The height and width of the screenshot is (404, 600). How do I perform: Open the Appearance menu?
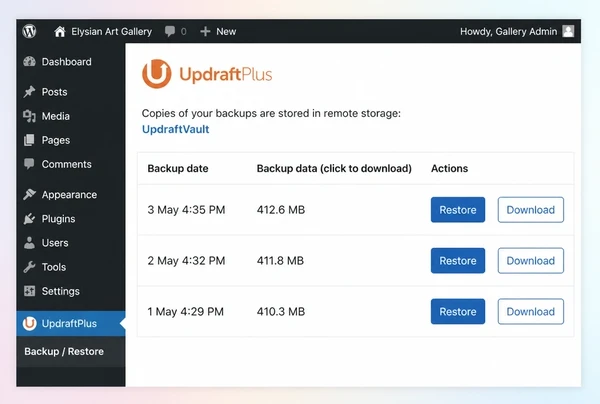69,195
